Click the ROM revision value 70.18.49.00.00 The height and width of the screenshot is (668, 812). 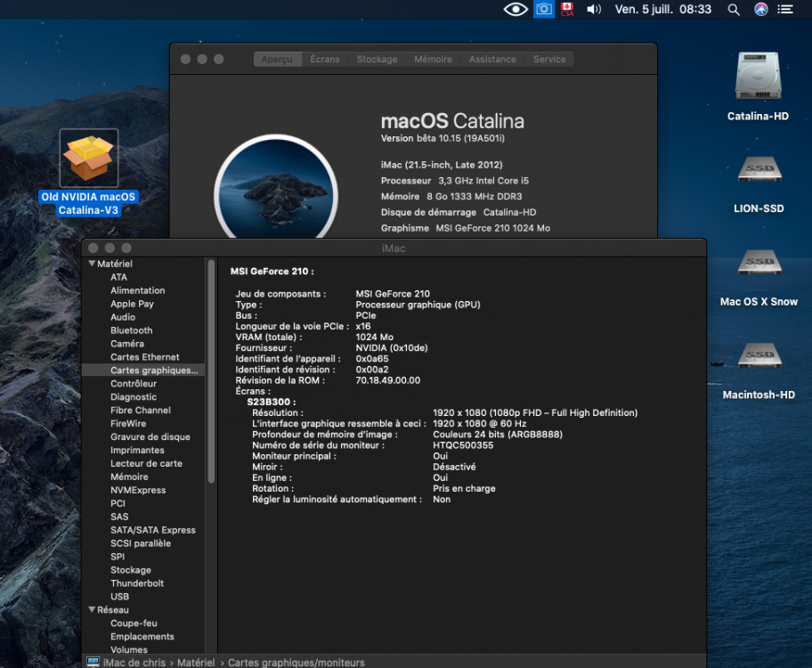pyautogui.click(x=388, y=380)
